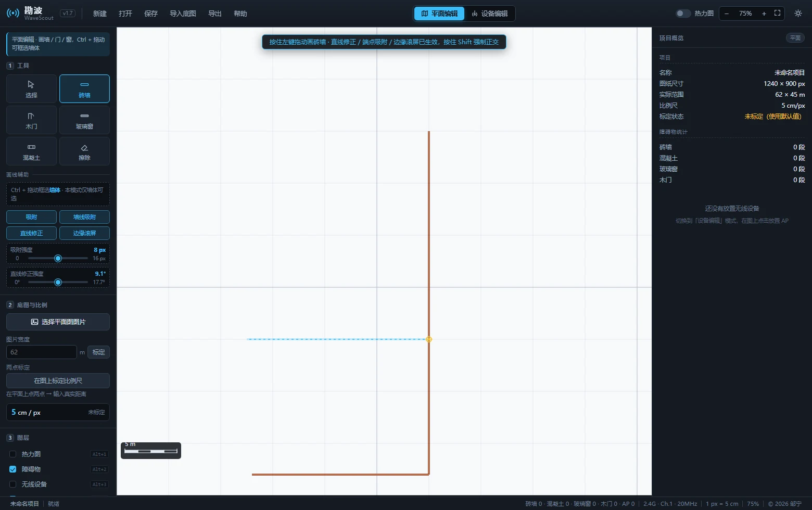Open the 导出 menu
This screenshot has height=510, width=812.
pos(215,14)
